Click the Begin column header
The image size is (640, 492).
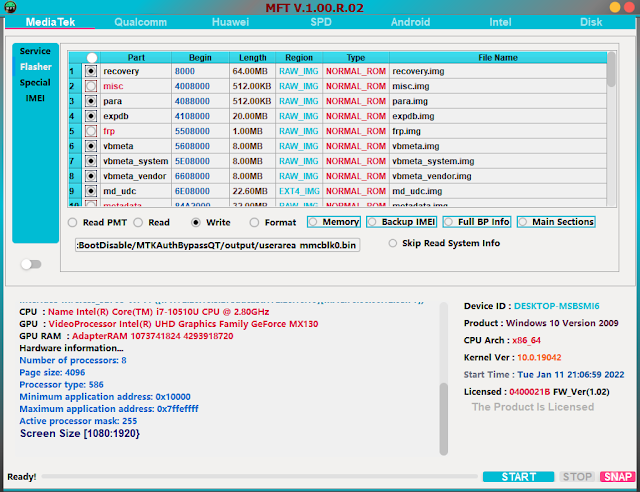click(x=200, y=58)
